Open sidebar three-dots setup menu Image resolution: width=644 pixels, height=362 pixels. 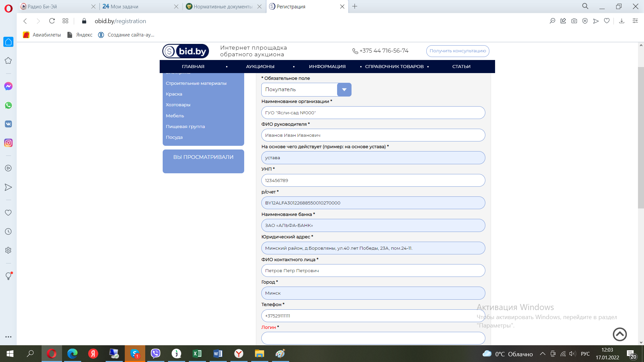8,337
